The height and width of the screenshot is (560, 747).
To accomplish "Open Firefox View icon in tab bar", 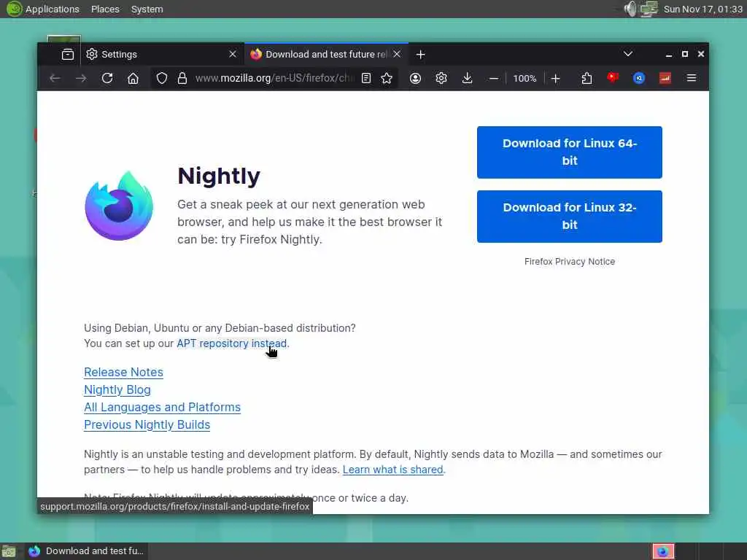I will click(68, 54).
